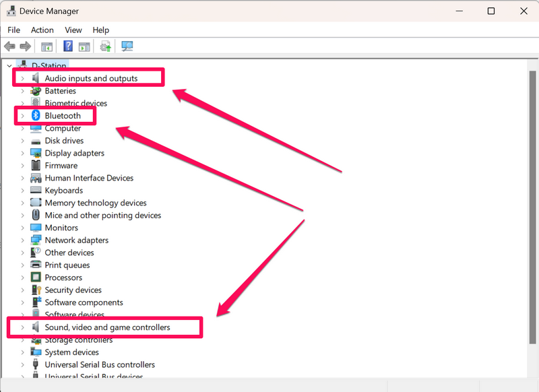Select the Keyboards tree item
Viewport: 539px width, 392px height.
(64, 191)
